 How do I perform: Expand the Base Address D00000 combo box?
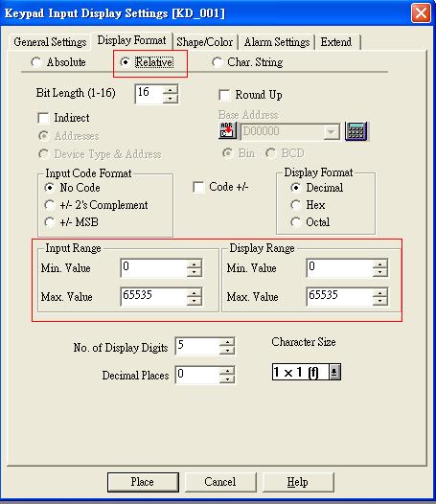coord(331,131)
